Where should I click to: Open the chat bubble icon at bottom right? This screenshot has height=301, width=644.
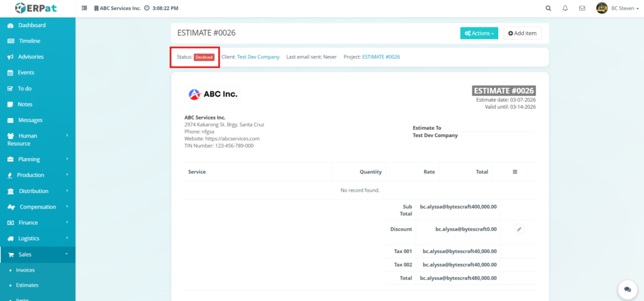tap(626, 289)
